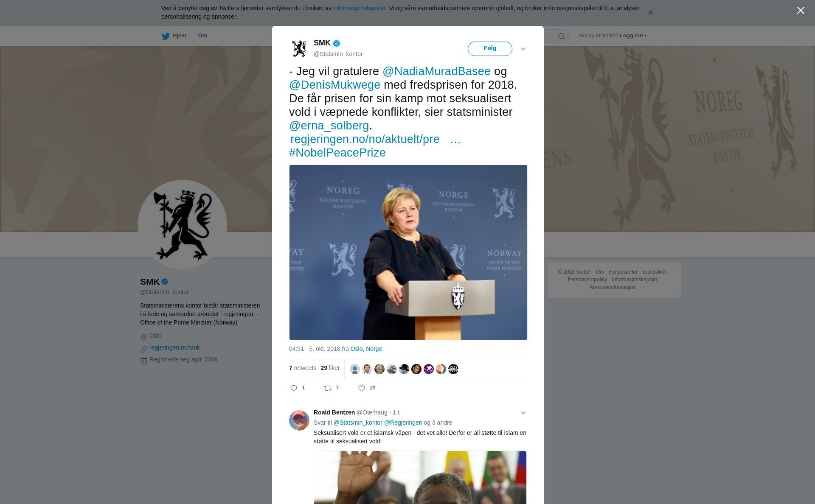This screenshot has height=504, width=815.
Task: Open the regjeringen.no/smk profile link
Action: (x=174, y=347)
